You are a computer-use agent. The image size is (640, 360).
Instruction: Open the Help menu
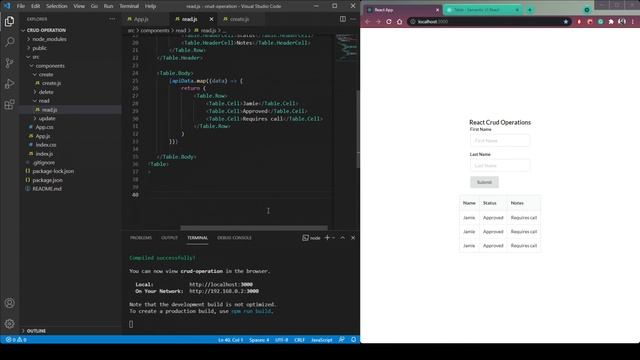pos(150,6)
